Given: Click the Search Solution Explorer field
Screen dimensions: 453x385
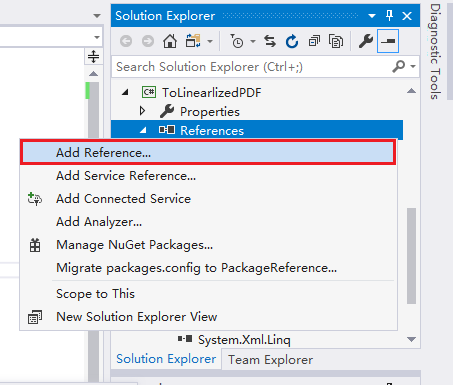Looking at the screenshot, I should pos(252,67).
